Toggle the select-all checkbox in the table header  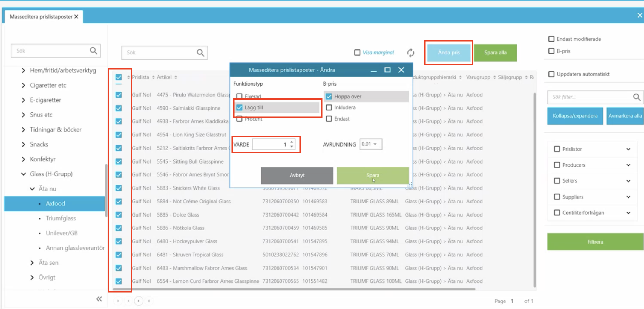pyautogui.click(x=119, y=77)
